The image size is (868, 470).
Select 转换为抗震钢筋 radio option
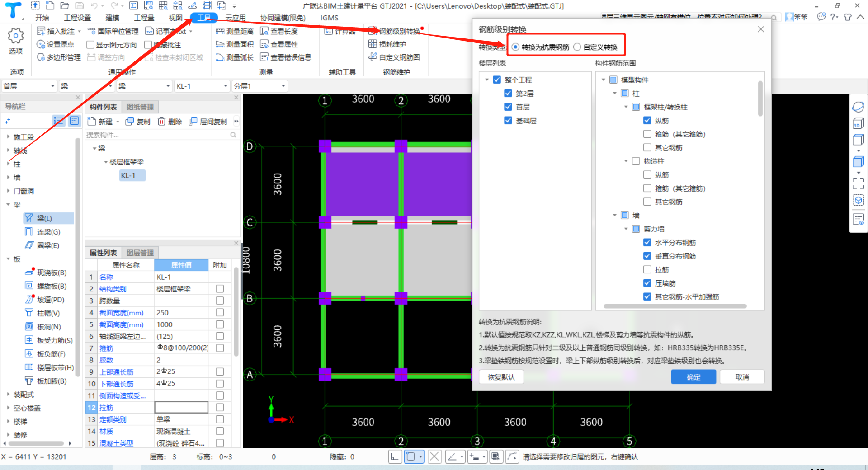coord(515,47)
